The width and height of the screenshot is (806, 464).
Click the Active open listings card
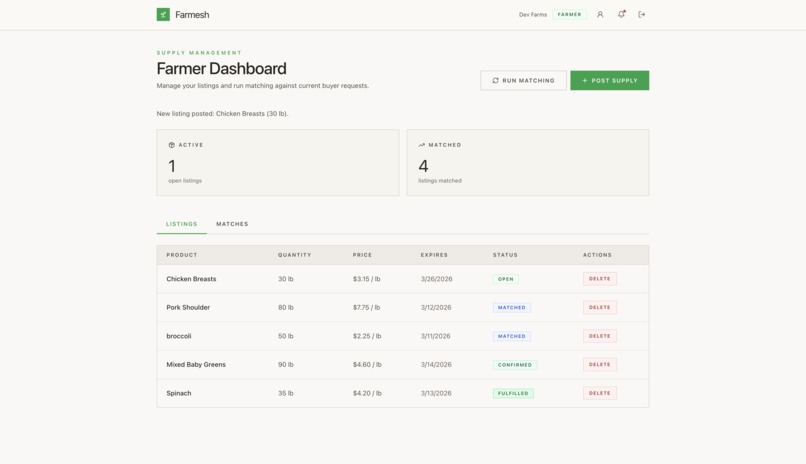point(278,162)
